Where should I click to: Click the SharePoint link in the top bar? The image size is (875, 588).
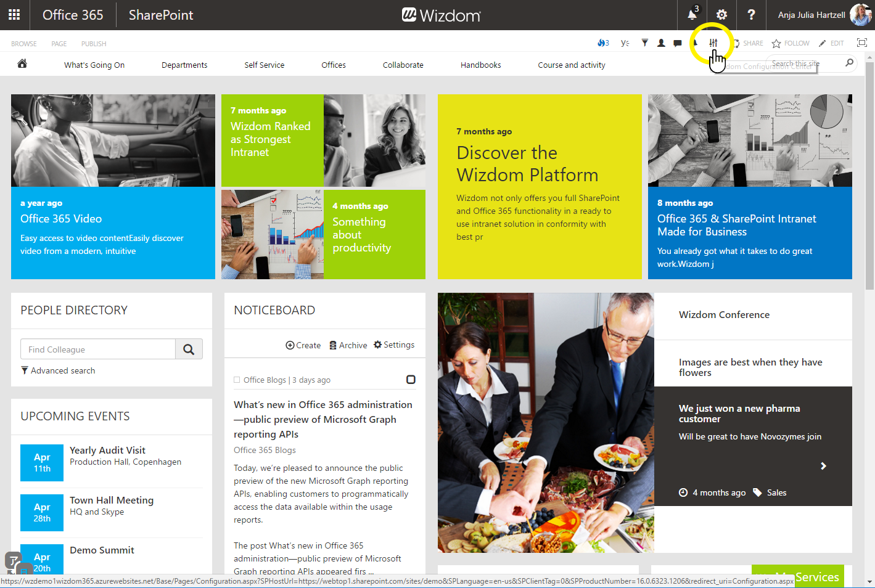point(161,15)
